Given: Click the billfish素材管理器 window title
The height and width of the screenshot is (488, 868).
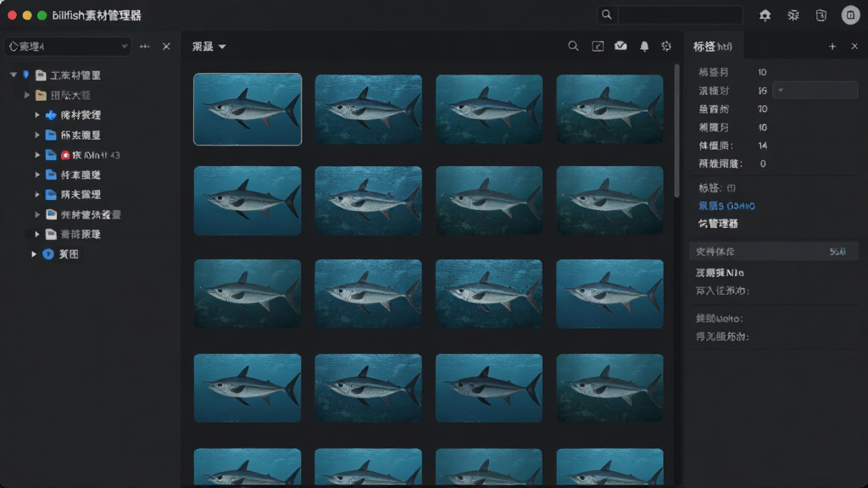Looking at the screenshot, I should tap(97, 15).
